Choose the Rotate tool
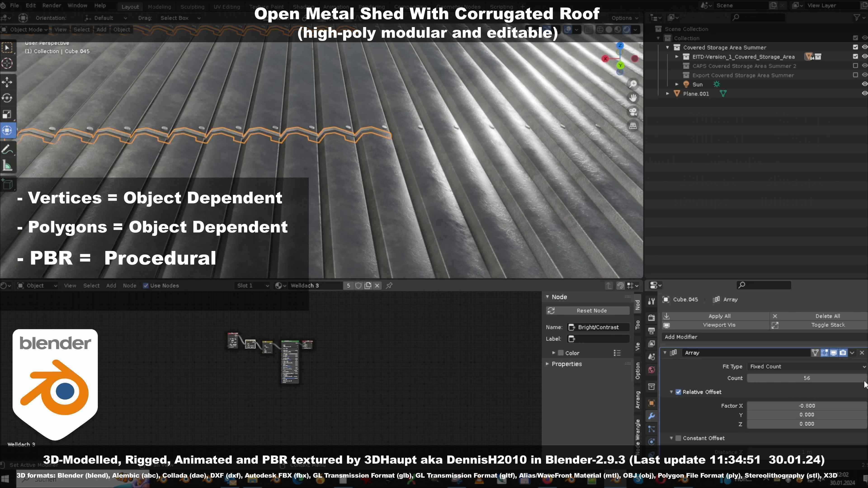The image size is (868, 488). [7, 98]
